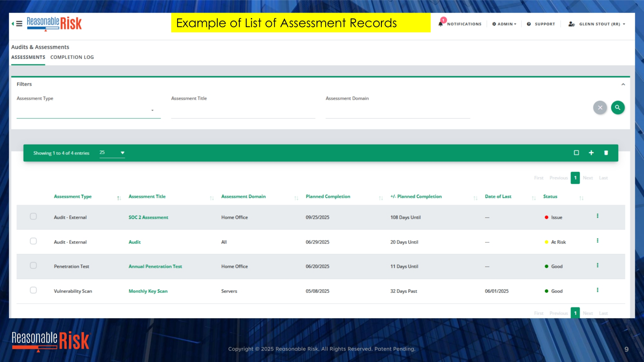
Task: Click page 1 in the bottom pagination
Action: click(x=575, y=313)
